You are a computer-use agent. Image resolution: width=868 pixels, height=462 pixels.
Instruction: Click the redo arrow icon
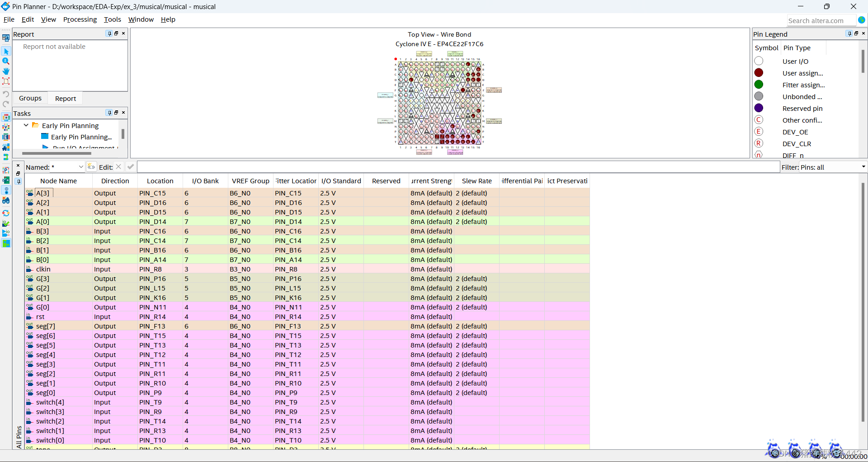(x=6, y=104)
